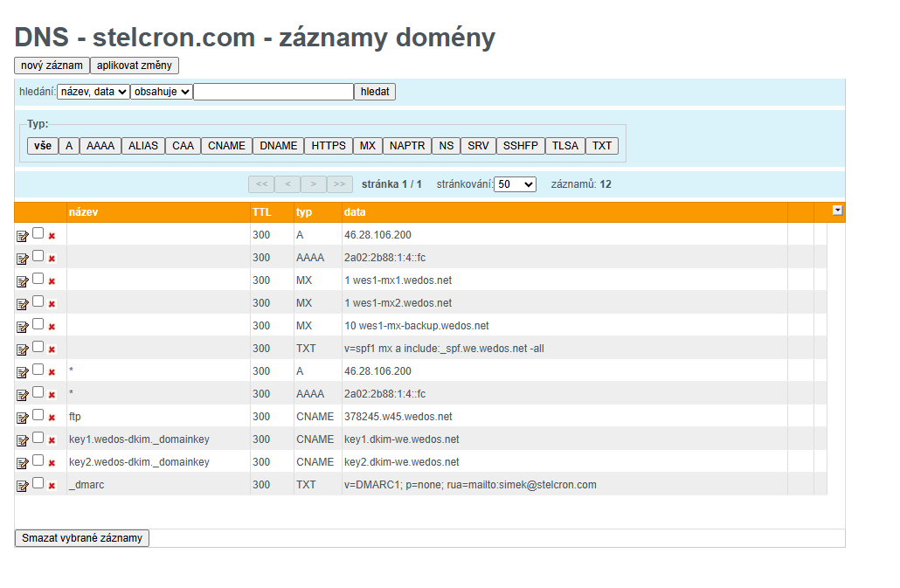Click edit icon for the SPF TXT record
900x588 pixels.
(x=23, y=349)
